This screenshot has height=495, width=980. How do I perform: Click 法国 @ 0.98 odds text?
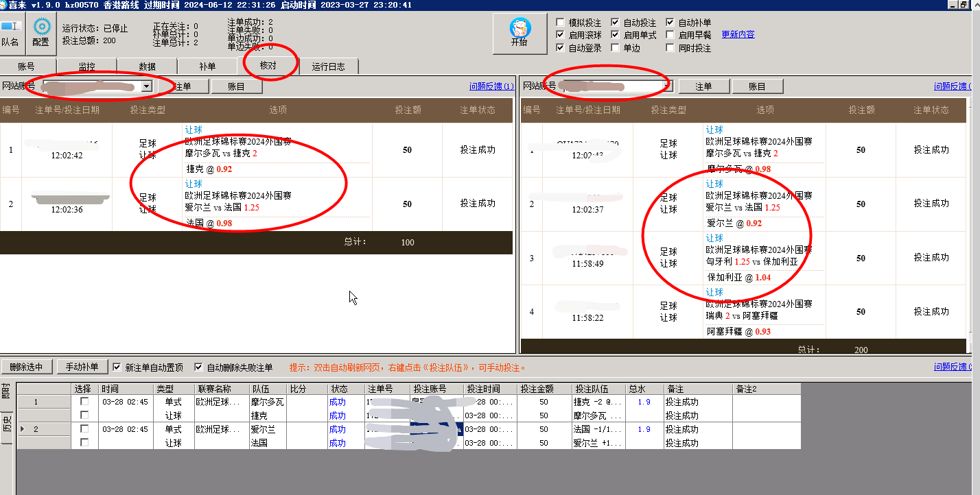tap(209, 223)
